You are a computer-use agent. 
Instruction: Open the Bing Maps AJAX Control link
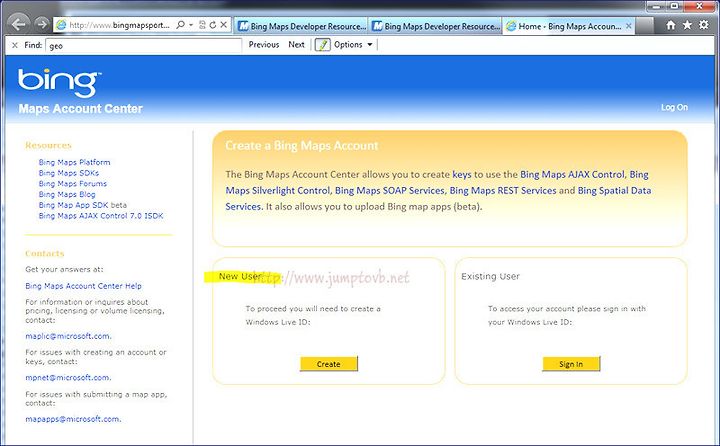572,175
